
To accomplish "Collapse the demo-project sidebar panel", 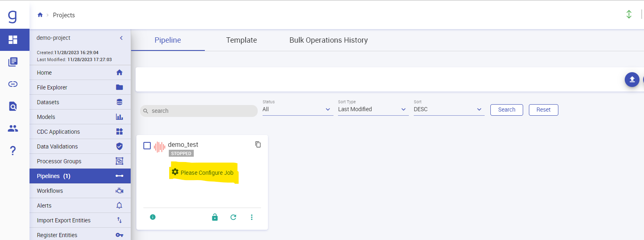I will click(x=121, y=38).
